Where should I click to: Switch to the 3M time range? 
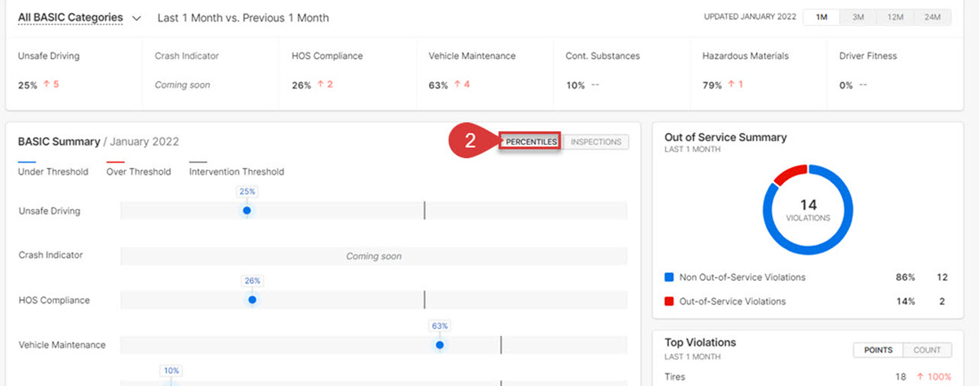[x=858, y=17]
